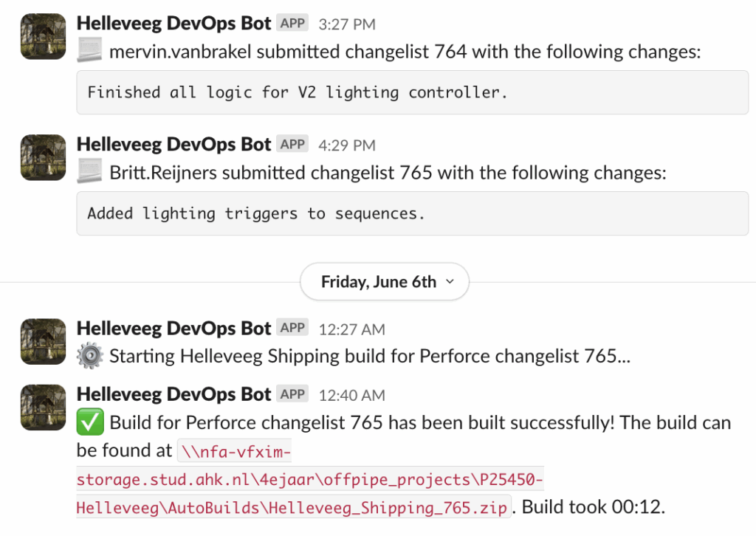Click the APP badge on the 12:40 AM message

(292, 394)
